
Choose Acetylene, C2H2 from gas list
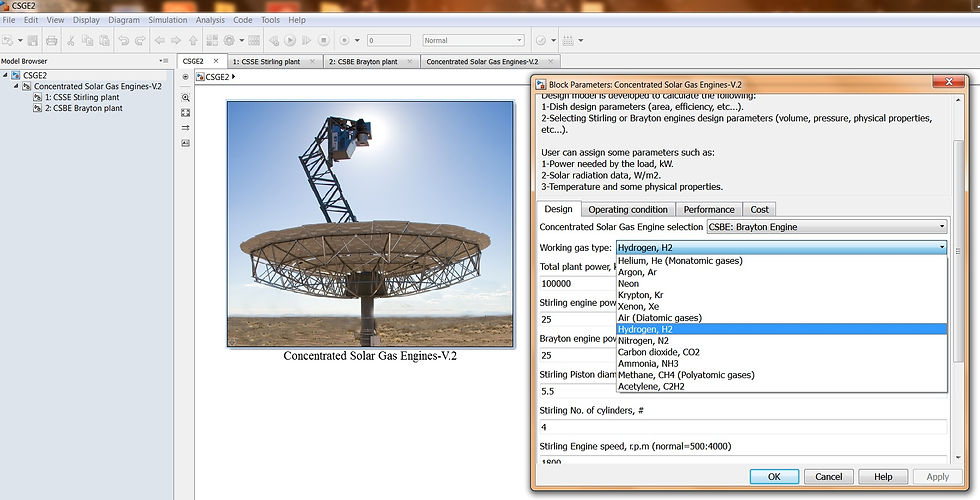(782, 386)
